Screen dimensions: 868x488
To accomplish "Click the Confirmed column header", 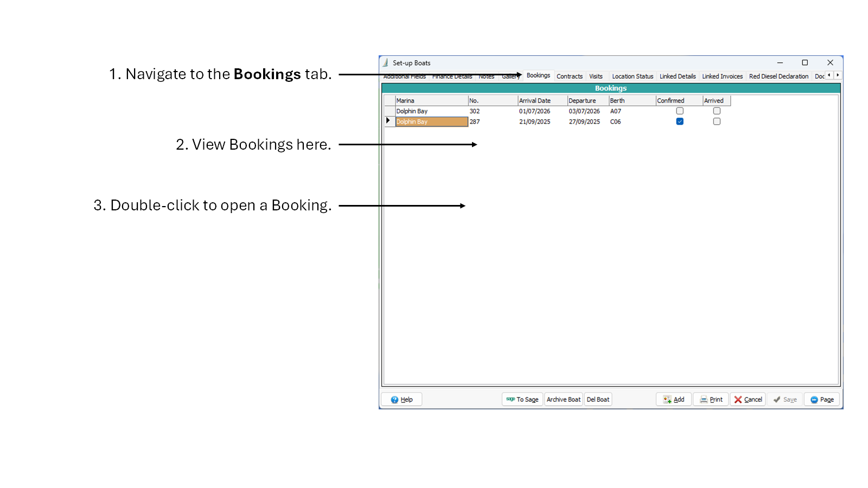I will pyautogui.click(x=679, y=101).
